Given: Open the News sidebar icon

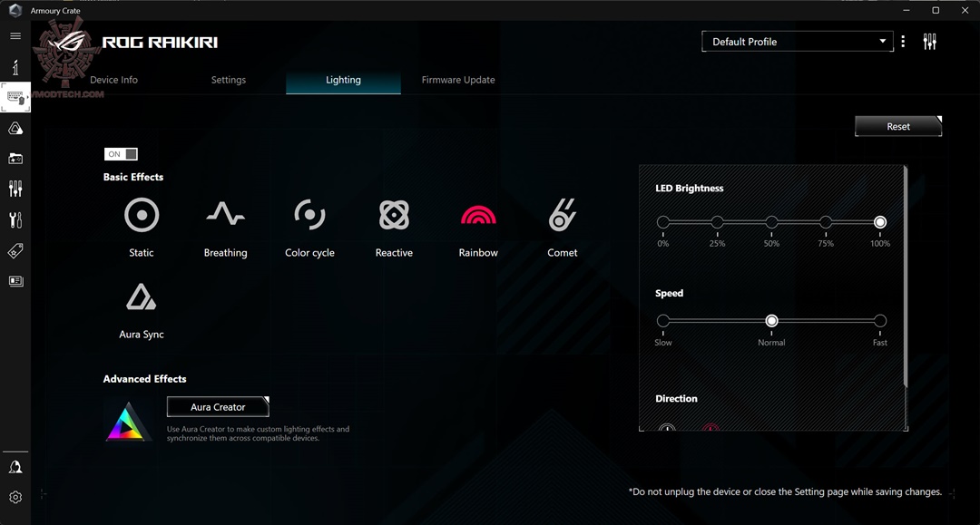Looking at the screenshot, I should (15, 281).
